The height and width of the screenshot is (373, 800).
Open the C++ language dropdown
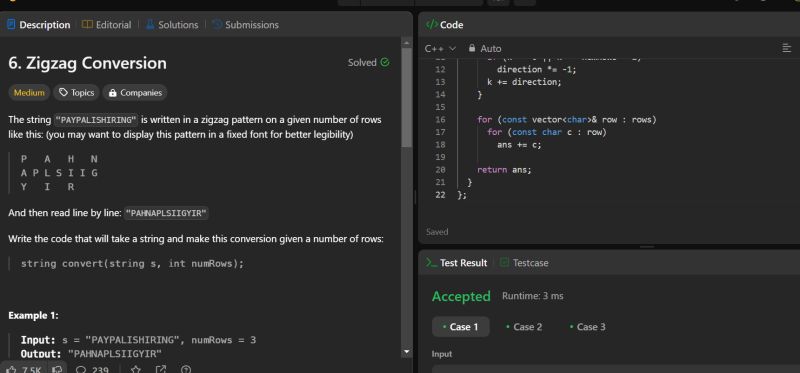click(440, 48)
